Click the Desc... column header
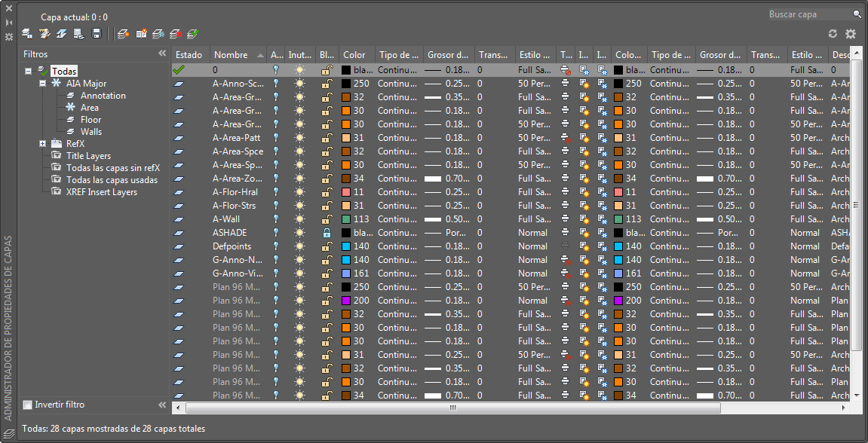Screen dimensions: 868x443 point(839,55)
